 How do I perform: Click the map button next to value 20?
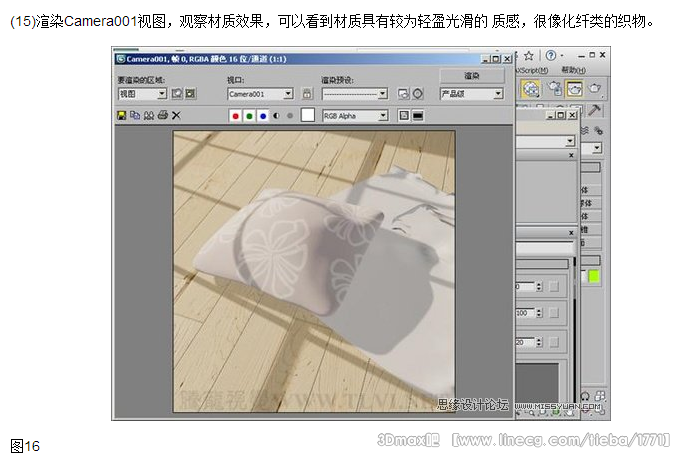click(554, 342)
